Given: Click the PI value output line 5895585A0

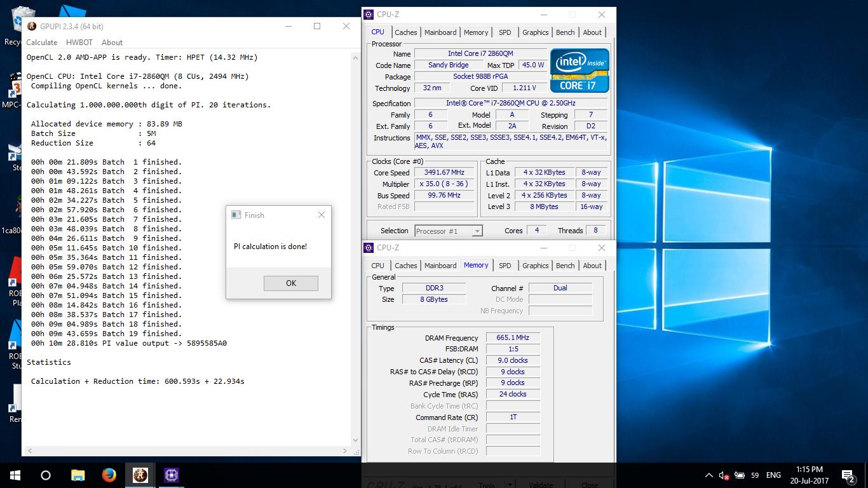Looking at the screenshot, I should point(129,343).
